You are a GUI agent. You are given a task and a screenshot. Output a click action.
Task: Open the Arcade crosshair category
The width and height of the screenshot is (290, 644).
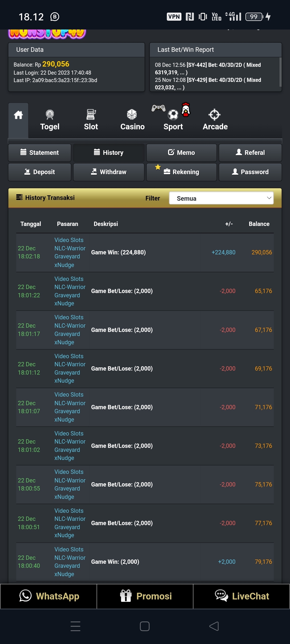[215, 120]
